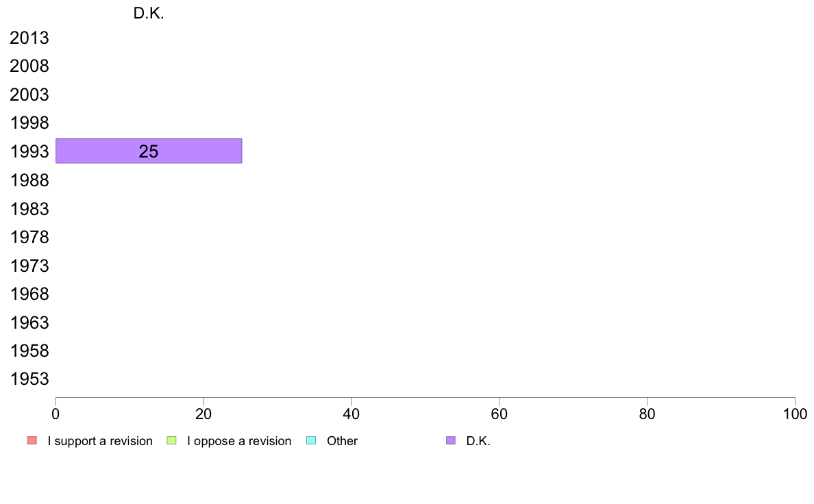Click the 1953 year label
The height and width of the screenshot is (504, 814).
point(29,379)
